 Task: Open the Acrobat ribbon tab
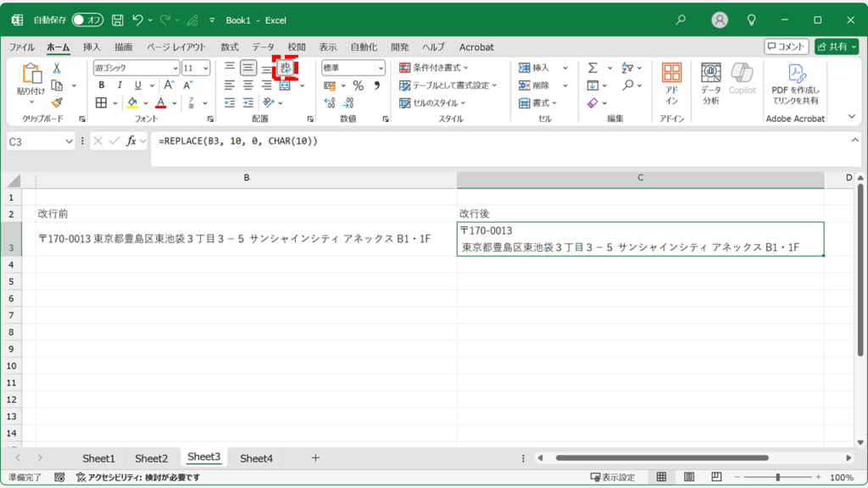point(476,47)
